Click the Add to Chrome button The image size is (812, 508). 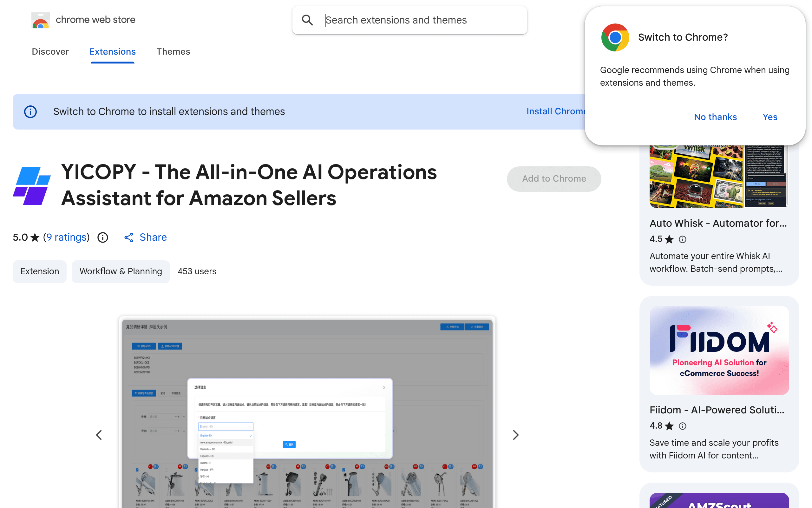554,179
